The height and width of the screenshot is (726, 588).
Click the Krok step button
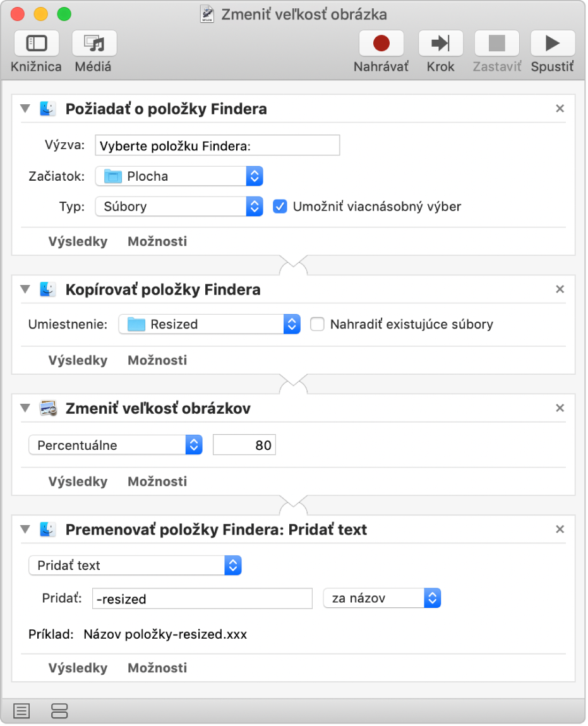coord(440,44)
